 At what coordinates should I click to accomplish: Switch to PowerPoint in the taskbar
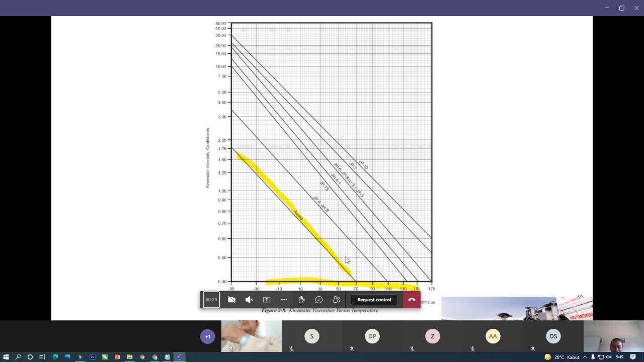point(117,357)
